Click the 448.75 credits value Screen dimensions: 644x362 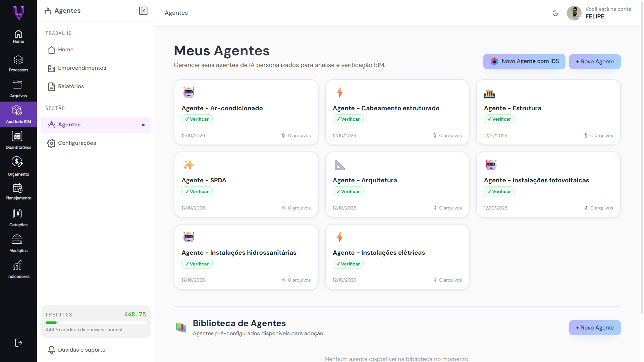[135, 314]
